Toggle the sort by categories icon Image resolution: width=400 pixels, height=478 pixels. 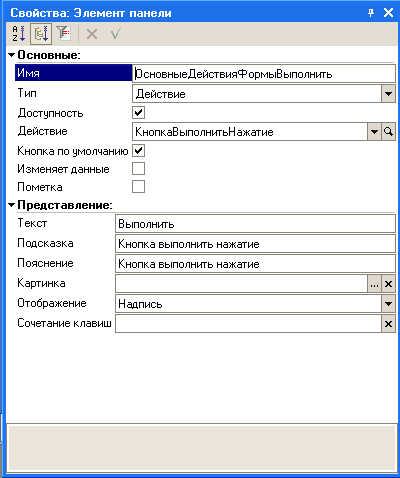point(41,34)
